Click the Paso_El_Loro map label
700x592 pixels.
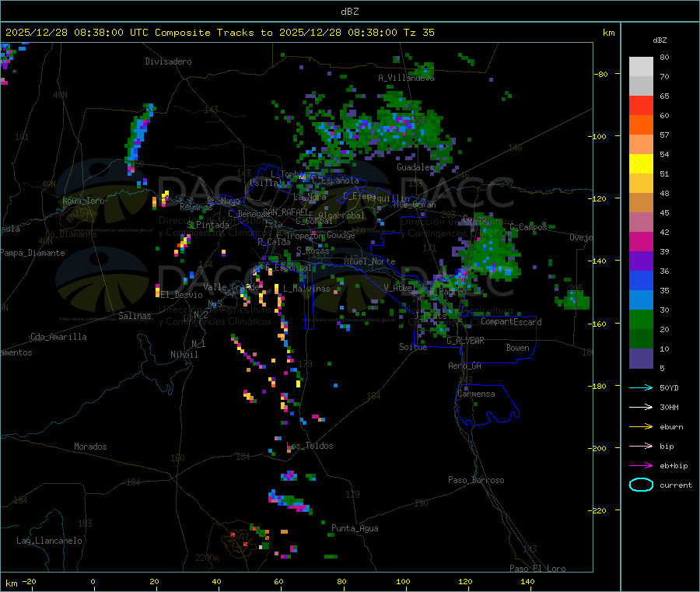[537, 569]
